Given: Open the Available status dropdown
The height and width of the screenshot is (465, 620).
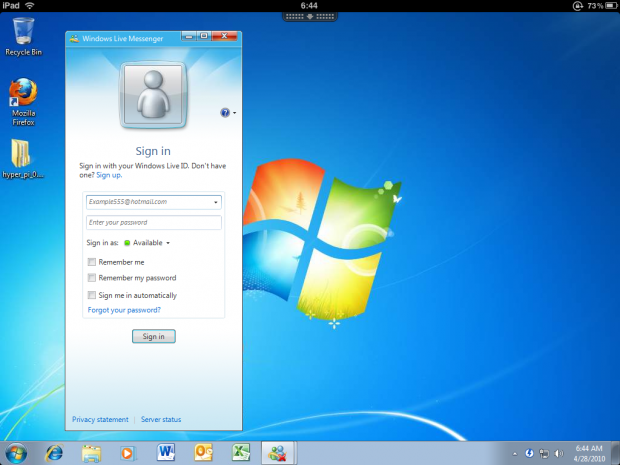Looking at the screenshot, I should click(x=147, y=243).
